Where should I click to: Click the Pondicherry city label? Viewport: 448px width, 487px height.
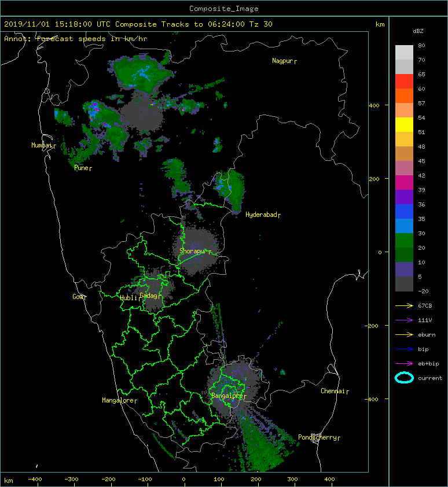317,437
